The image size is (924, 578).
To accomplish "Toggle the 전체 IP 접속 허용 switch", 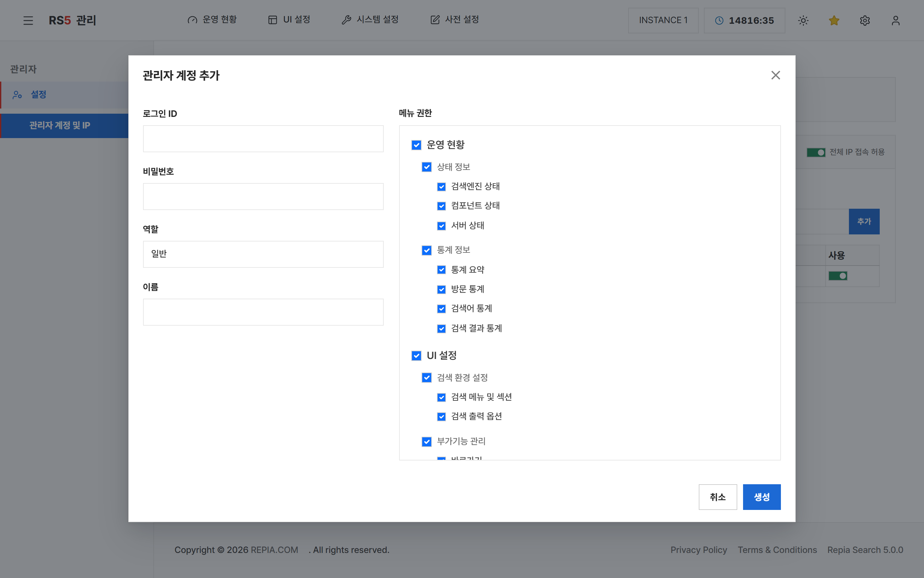I will 816,153.
